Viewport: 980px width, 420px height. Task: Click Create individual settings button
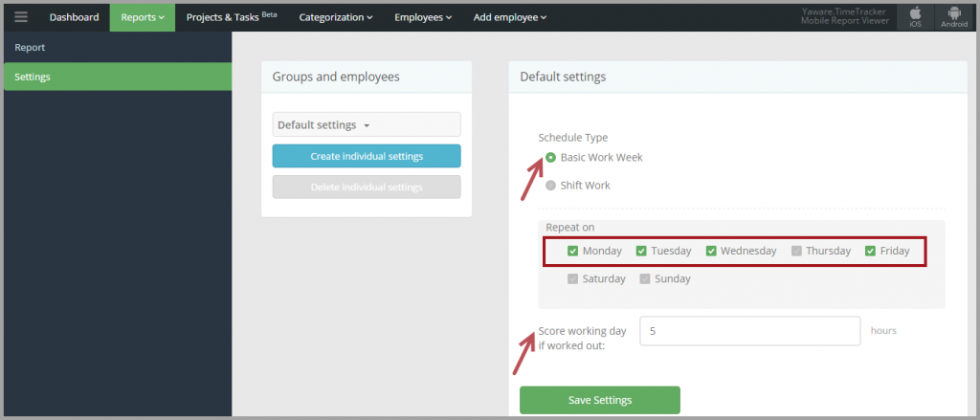coord(367,156)
